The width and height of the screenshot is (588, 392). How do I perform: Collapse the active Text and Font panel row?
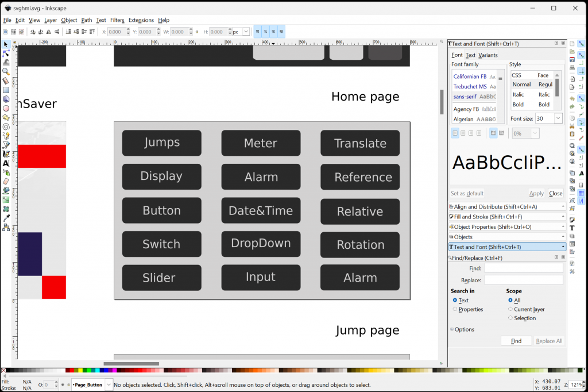[x=507, y=247]
